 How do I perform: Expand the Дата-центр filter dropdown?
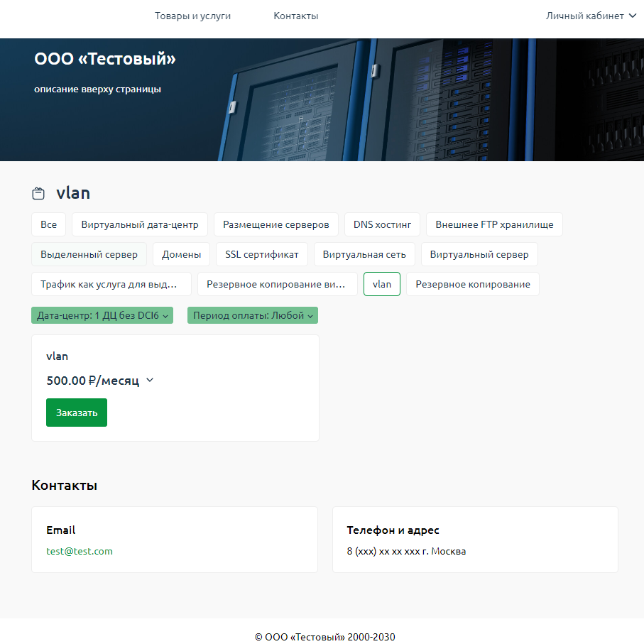pos(102,315)
